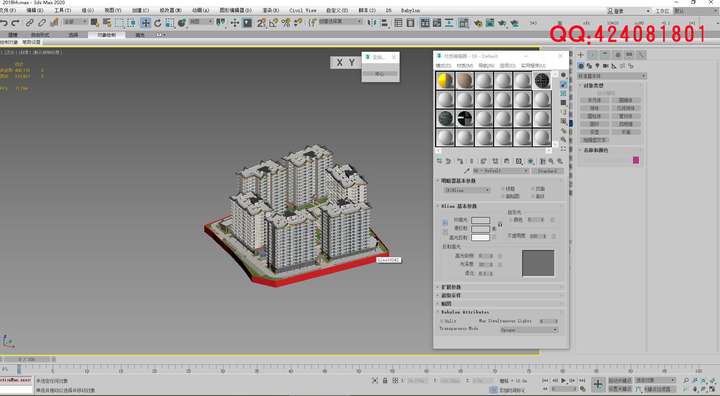Select the Shapes category icon in the Create panel
The image size is (720, 396).
click(x=589, y=66)
